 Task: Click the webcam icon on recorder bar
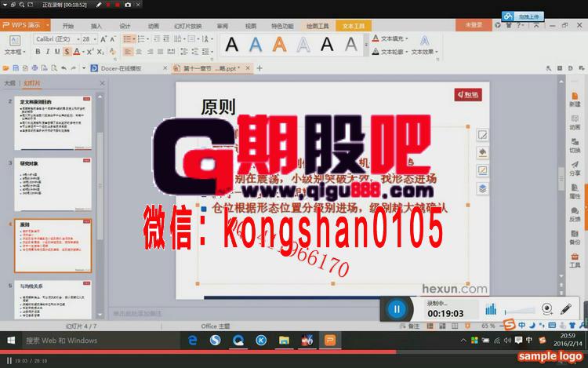[x=547, y=309]
